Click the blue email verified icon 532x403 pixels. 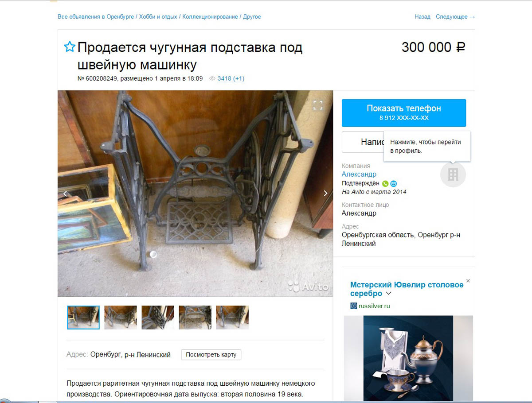394,183
